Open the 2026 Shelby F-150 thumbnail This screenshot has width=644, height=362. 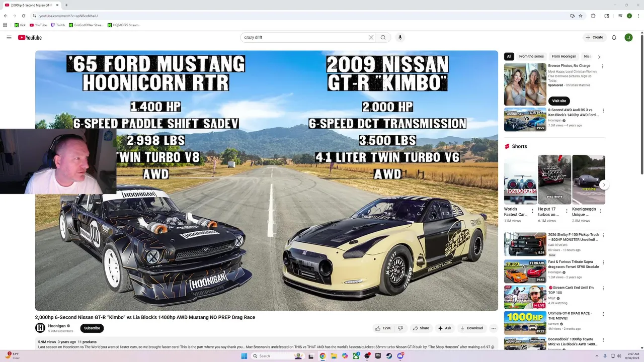(525, 244)
